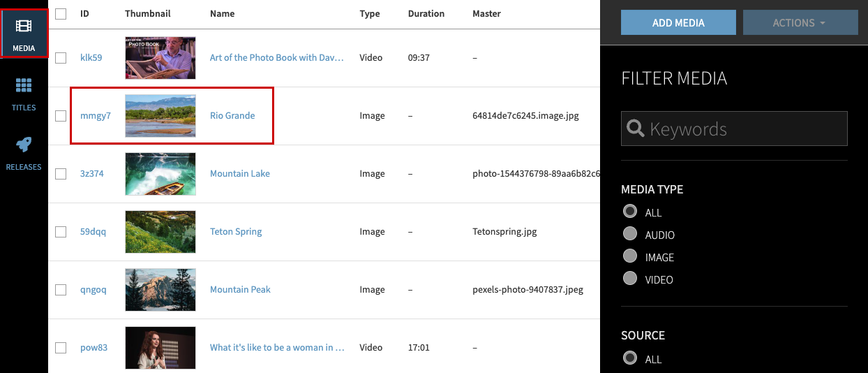
Task: Click the Teton Spring thumbnail image
Action: [160, 232]
